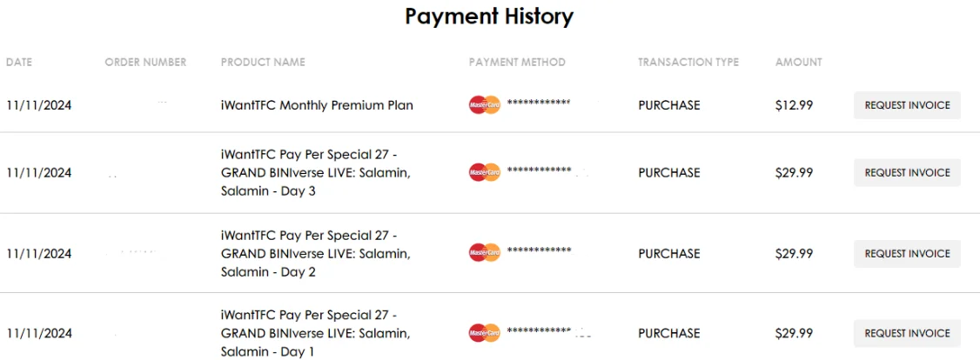Click the AMOUNT column header
This screenshot has height=360, width=980.
point(799,63)
